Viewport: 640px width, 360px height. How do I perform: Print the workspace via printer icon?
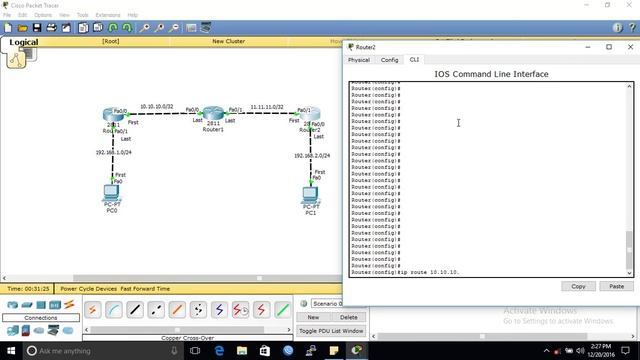coord(51,28)
